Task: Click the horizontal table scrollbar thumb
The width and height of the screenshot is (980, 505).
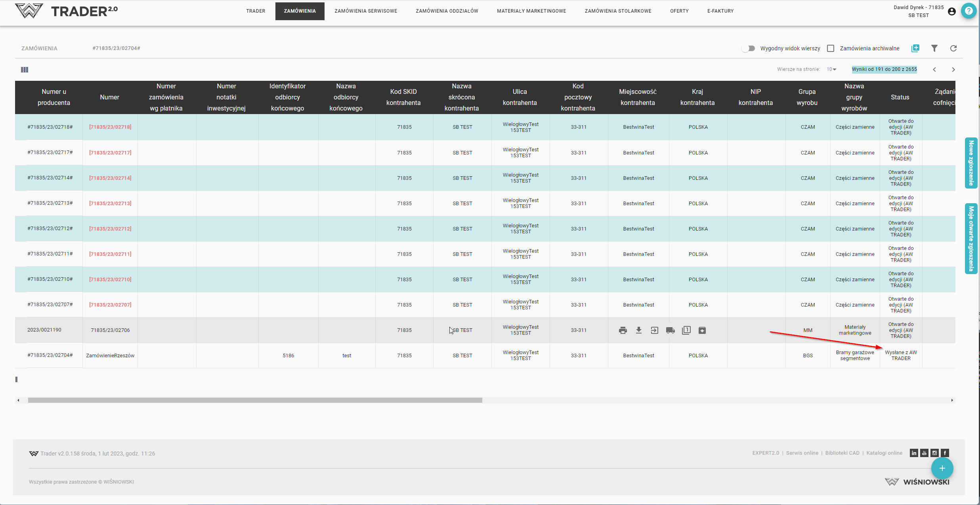Action: (x=255, y=400)
